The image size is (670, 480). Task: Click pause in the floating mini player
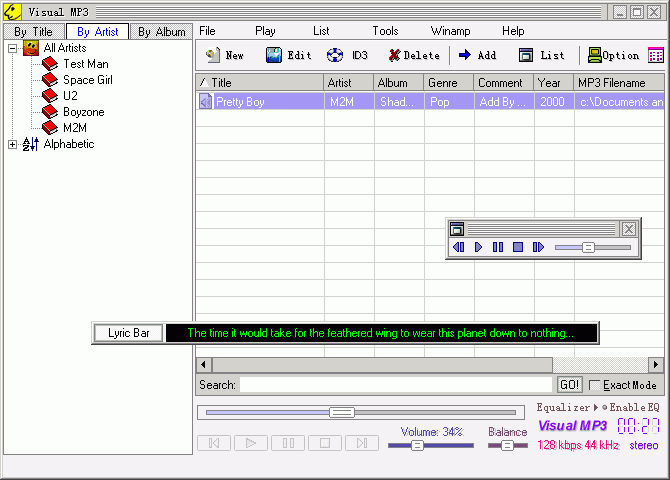pos(497,247)
